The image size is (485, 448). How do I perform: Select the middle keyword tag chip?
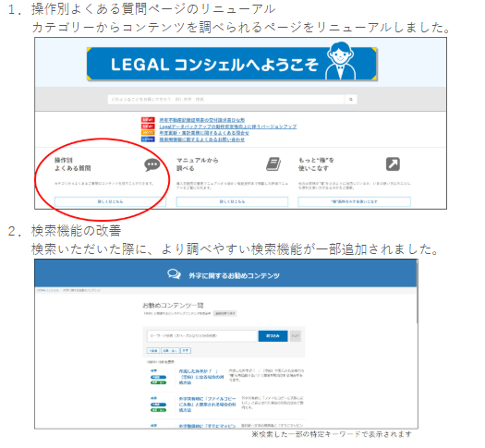tap(170, 351)
